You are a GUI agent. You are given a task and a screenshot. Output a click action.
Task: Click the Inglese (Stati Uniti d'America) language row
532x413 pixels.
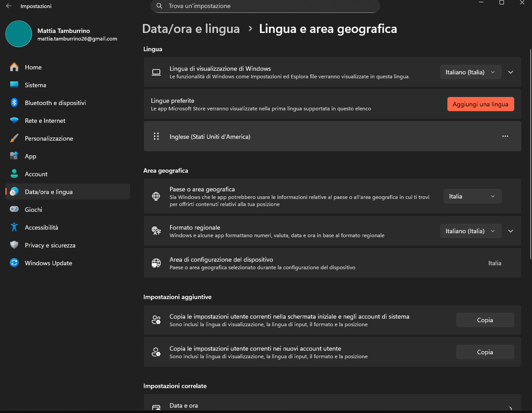[x=332, y=136]
